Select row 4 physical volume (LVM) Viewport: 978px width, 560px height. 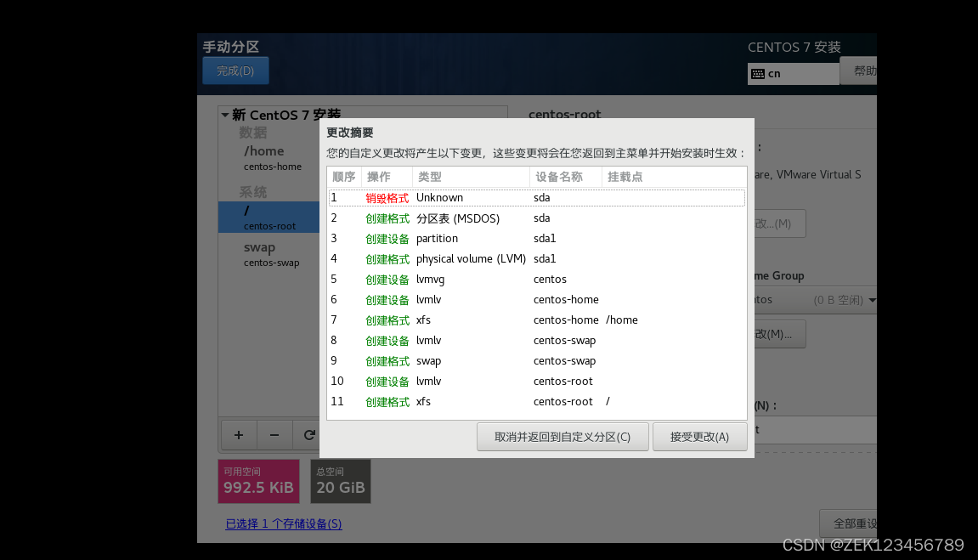(537, 259)
